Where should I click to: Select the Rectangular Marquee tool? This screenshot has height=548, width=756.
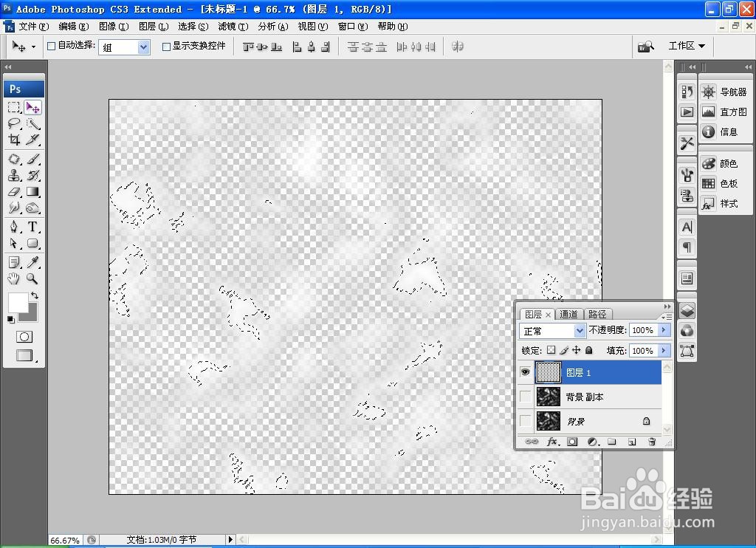tap(14, 107)
